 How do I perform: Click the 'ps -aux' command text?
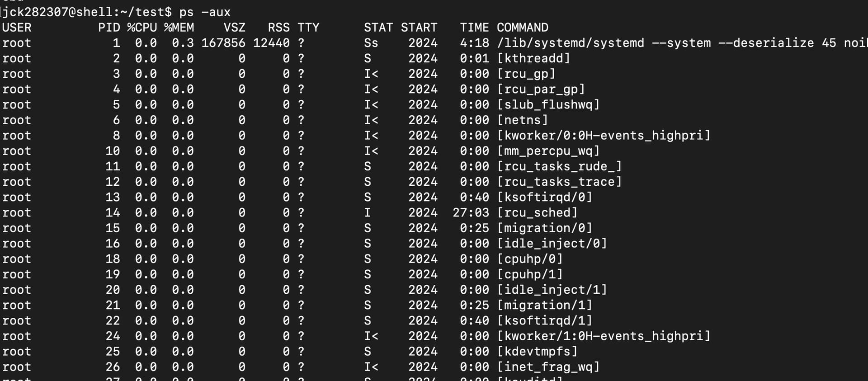pos(205,12)
